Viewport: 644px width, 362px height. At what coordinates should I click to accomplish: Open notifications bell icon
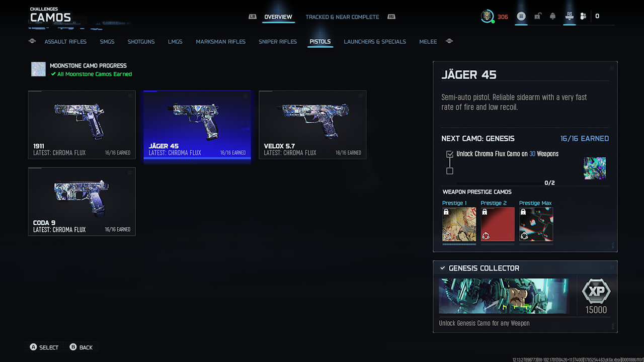click(x=552, y=16)
